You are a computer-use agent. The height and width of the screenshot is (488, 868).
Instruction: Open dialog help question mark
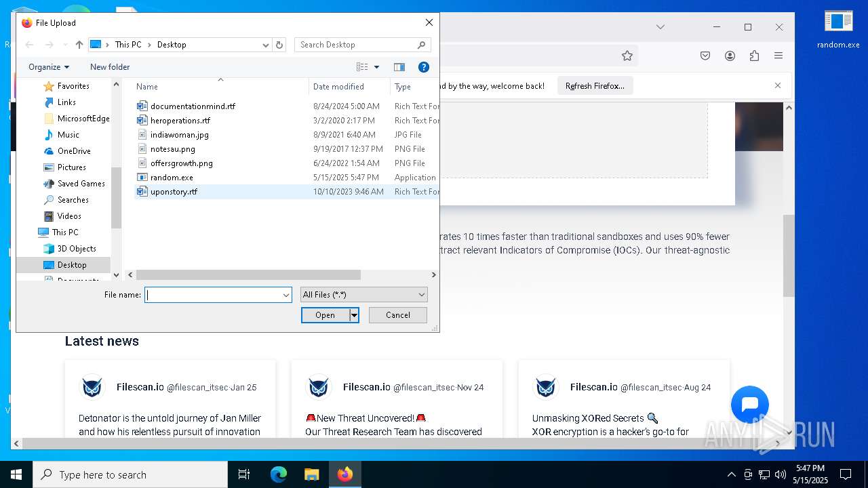(424, 67)
